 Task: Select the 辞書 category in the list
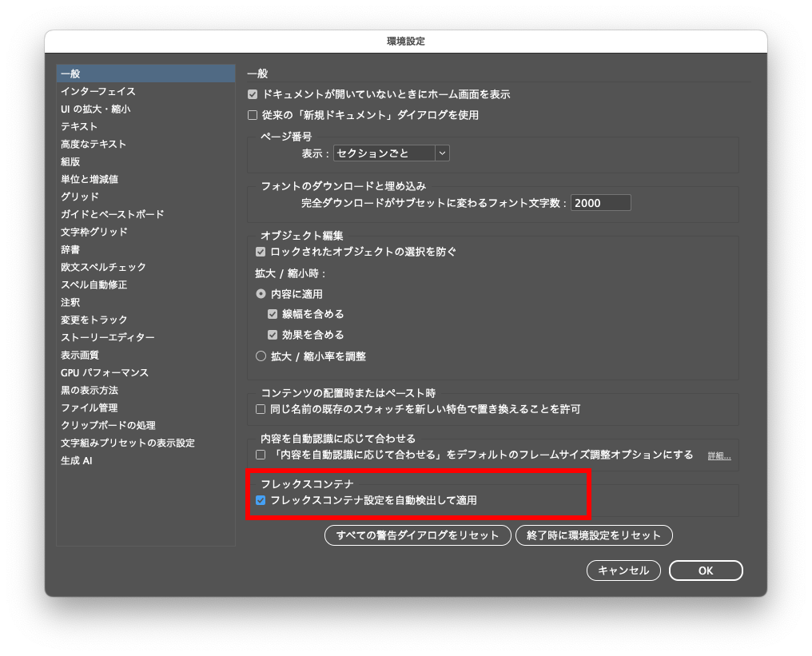point(70,249)
